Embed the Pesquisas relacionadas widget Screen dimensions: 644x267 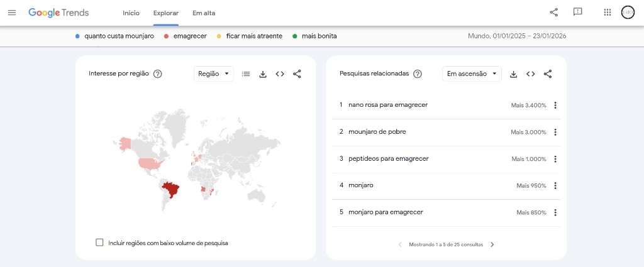[531, 74]
